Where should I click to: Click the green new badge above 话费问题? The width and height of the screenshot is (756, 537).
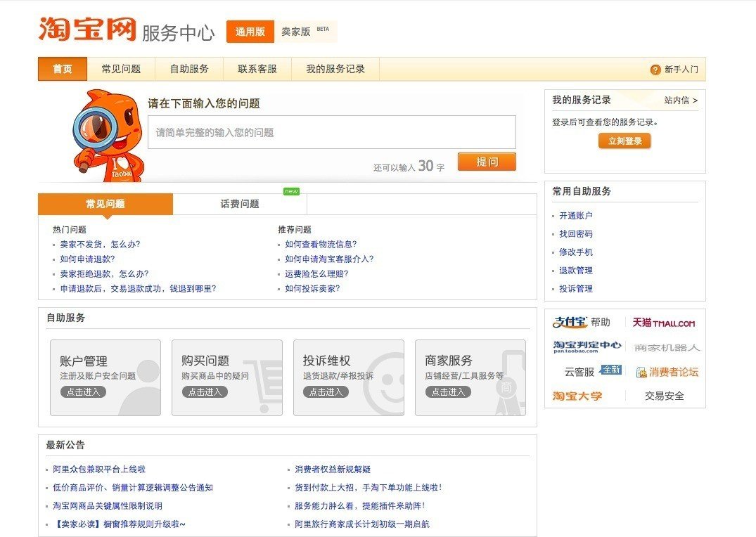291,191
